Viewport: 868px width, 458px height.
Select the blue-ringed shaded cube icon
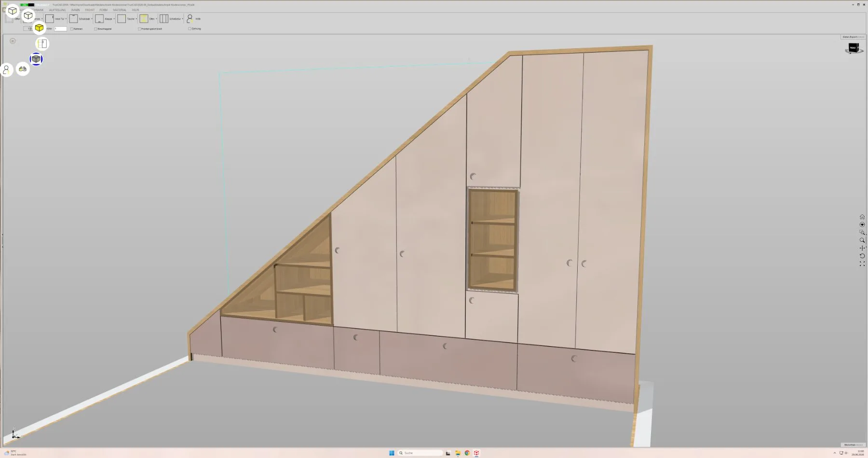[36, 59]
